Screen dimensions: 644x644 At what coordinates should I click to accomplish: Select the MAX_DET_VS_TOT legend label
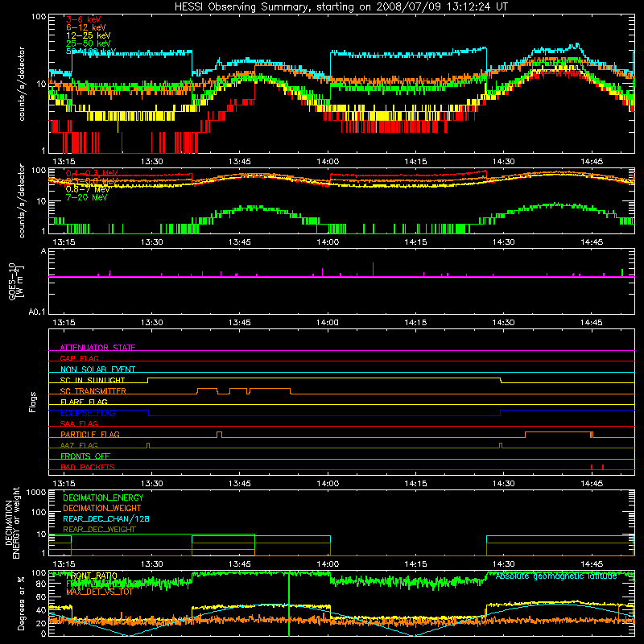[x=99, y=592]
